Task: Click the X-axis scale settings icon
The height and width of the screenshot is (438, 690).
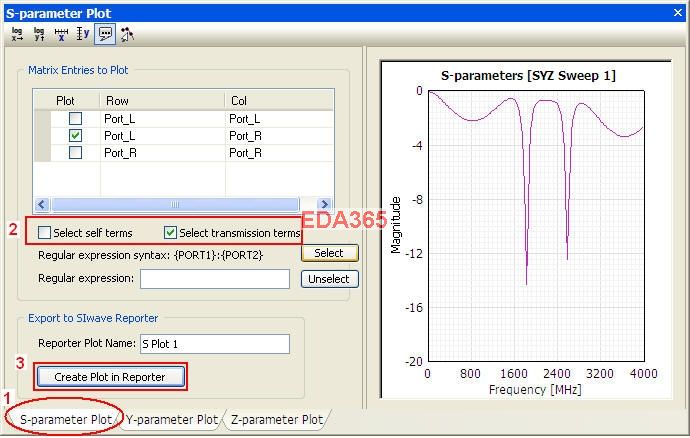Action: click(x=61, y=34)
